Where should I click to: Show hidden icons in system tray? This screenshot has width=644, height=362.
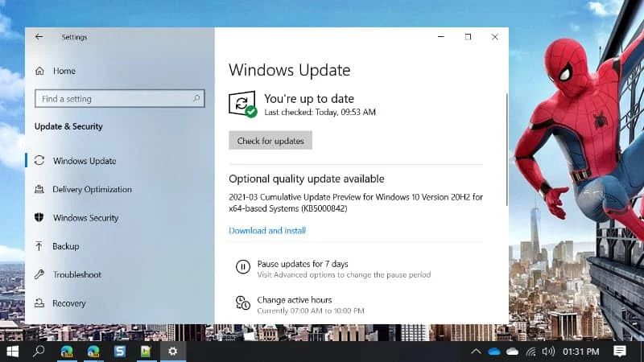[476, 352]
